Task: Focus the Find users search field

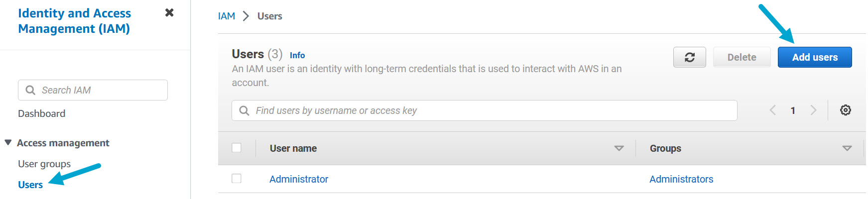Action: tap(493, 110)
